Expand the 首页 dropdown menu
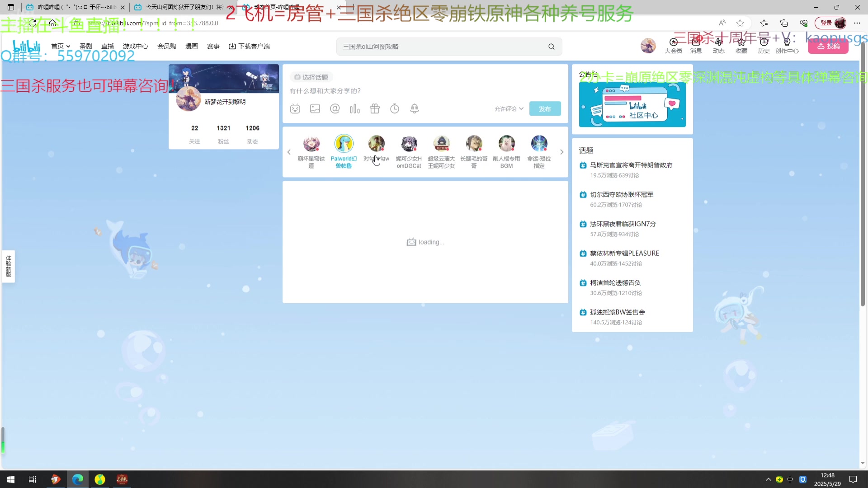This screenshot has width=868, height=488. 61,46
